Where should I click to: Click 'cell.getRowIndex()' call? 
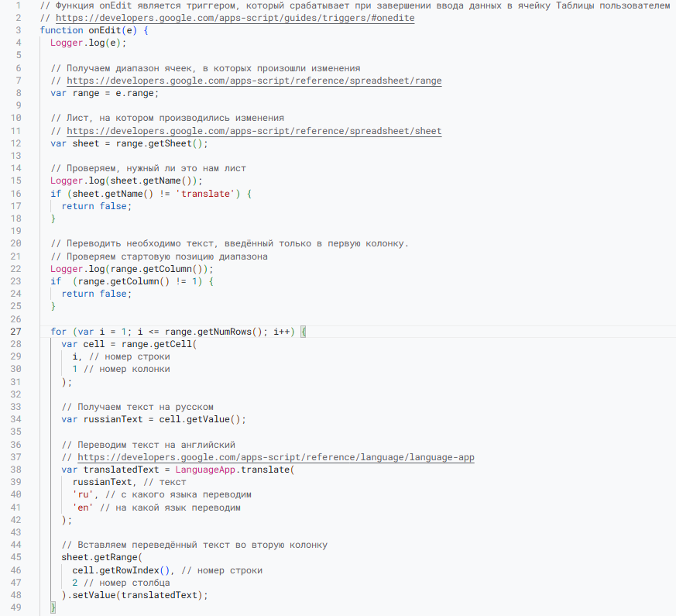[121, 571]
